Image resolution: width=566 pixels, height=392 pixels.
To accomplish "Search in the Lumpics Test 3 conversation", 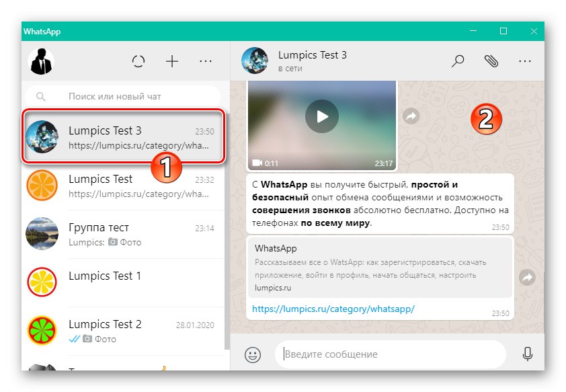I will tap(458, 61).
